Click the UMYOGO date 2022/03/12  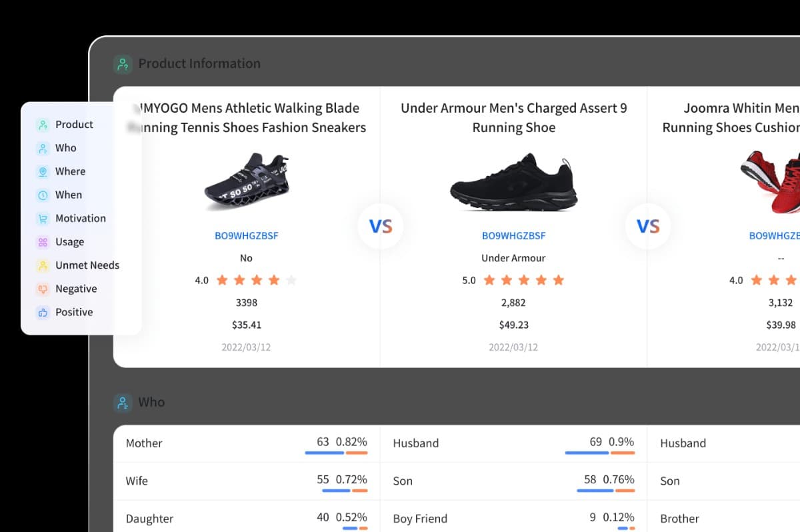point(247,347)
